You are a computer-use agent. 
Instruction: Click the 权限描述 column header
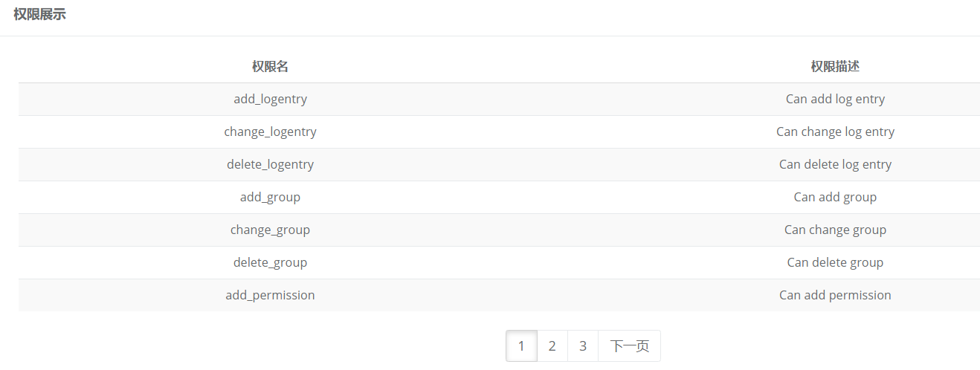coord(835,67)
